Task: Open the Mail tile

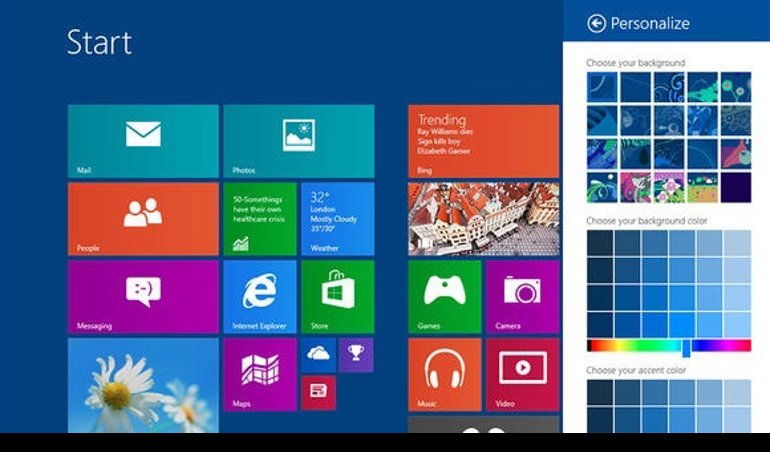Action: click(x=143, y=141)
